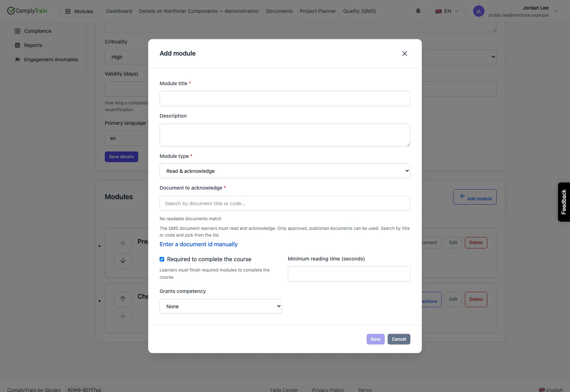Go to the Dashboard tab
The image size is (570, 392).
pyautogui.click(x=119, y=11)
